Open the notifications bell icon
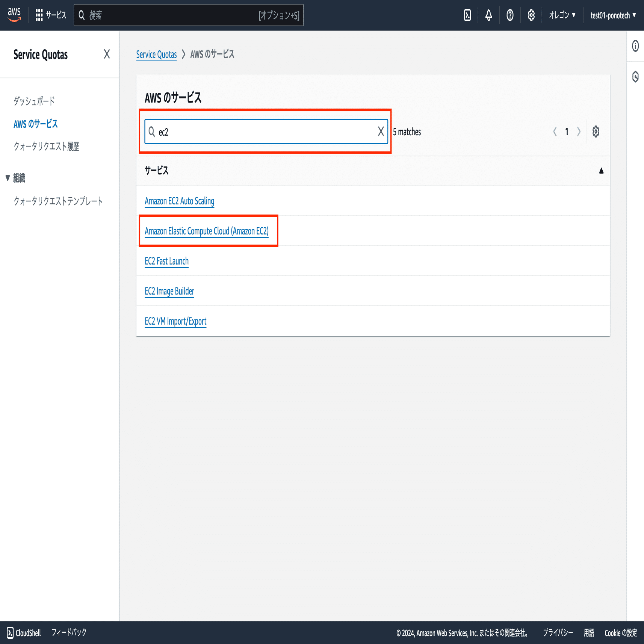The height and width of the screenshot is (644, 644). tap(488, 15)
